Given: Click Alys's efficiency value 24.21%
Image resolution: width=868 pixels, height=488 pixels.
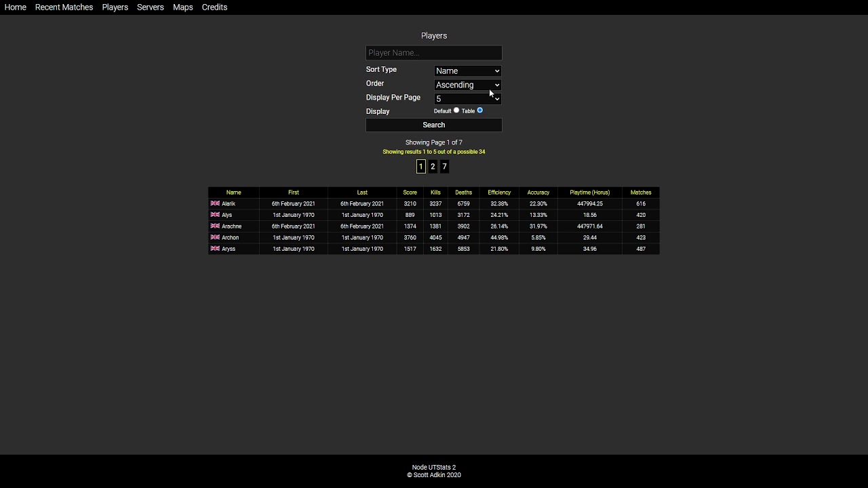Looking at the screenshot, I should [499, 215].
